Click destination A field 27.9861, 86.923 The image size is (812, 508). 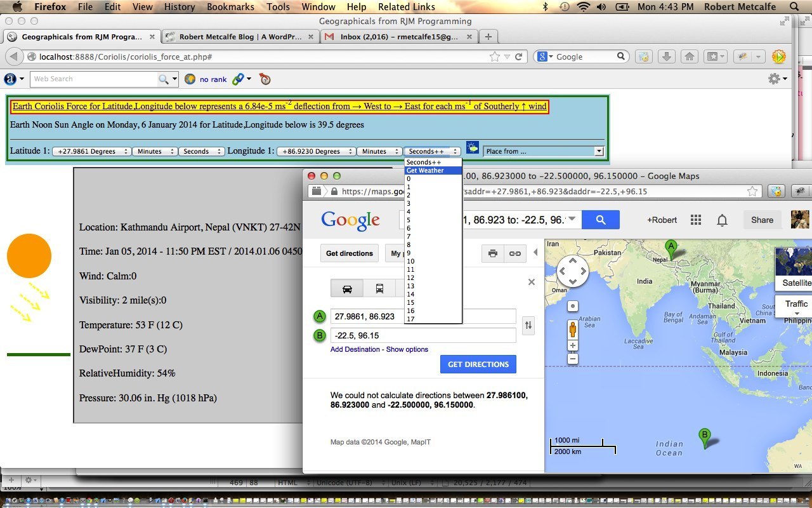pos(423,316)
